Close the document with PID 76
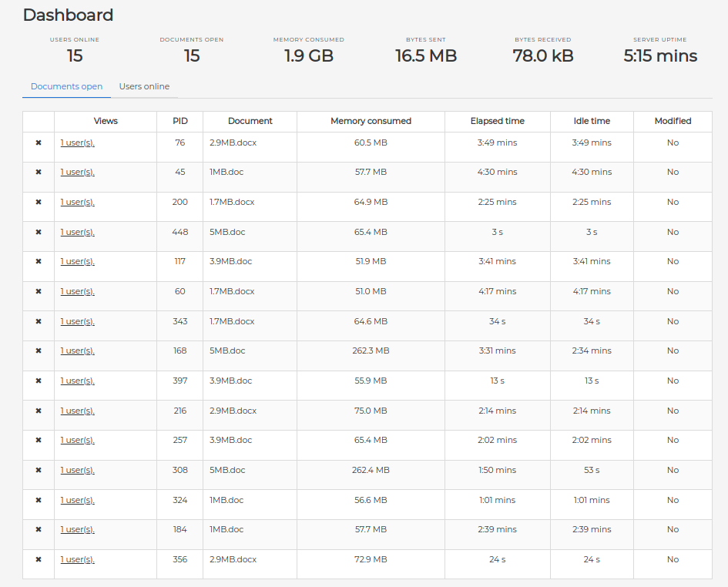The width and height of the screenshot is (728, 587). click(39, 143)
